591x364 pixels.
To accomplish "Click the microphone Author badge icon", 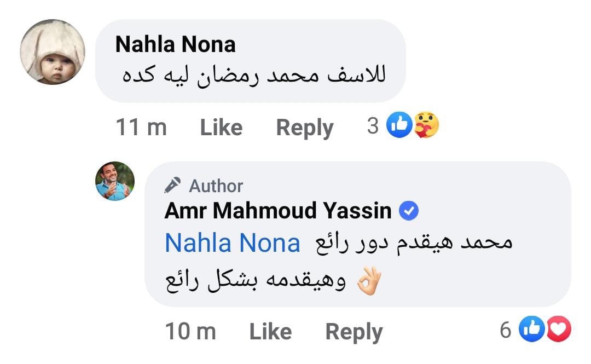I will (x=172, y=186).
